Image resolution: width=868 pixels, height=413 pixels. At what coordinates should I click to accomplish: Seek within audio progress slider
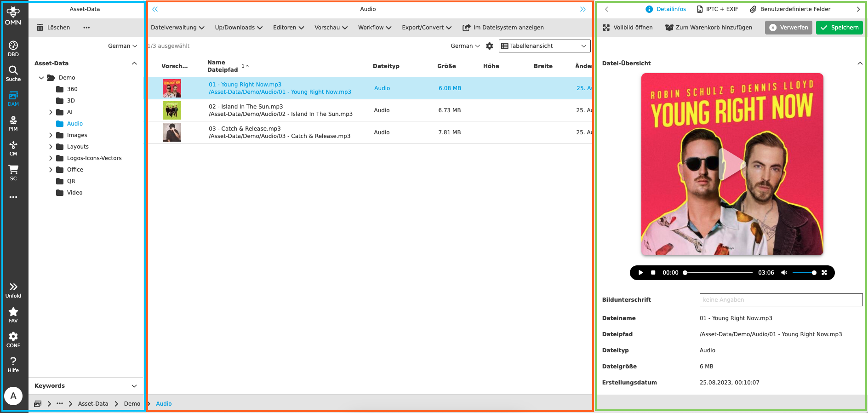coord(719,273)
